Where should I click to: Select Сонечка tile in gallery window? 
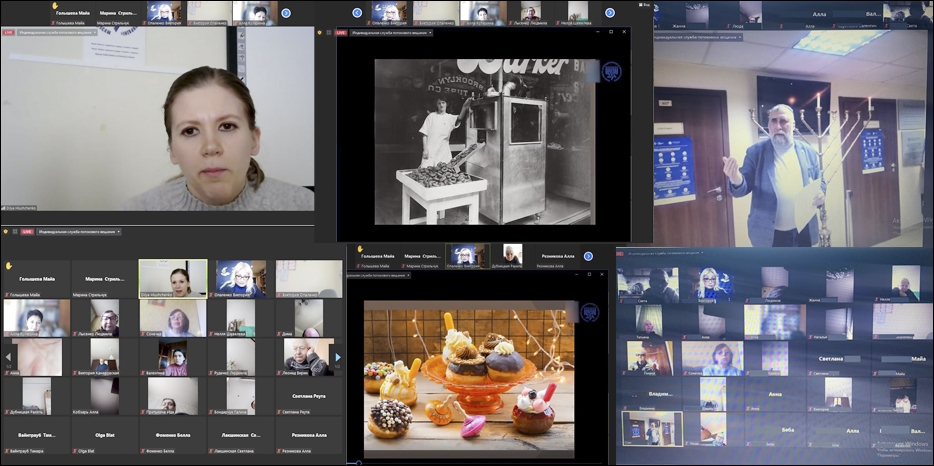(173, 318)
